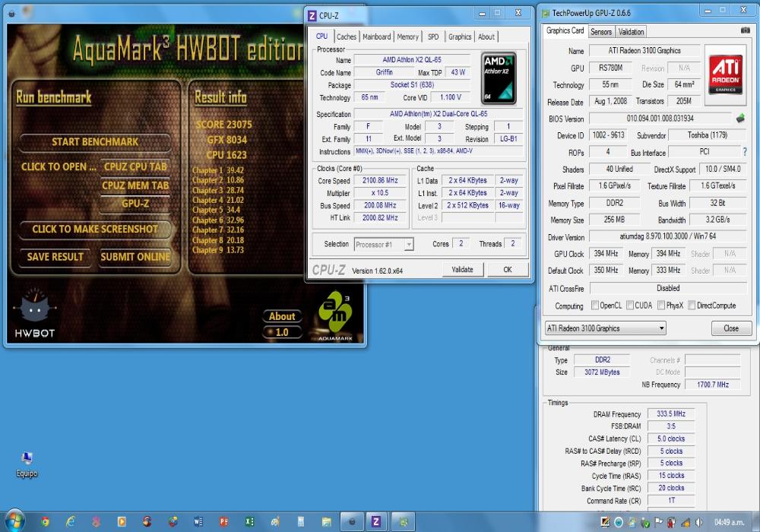Screen dimensions: 760x532
Task: Click the GPU-Z title bar icon
Action: click(x=546, y=13)
